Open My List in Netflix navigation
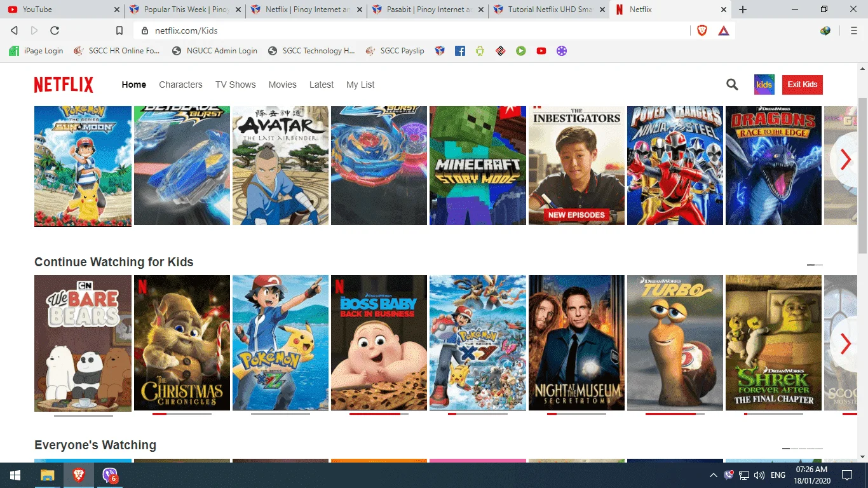Image resolution: width=868 pixels, height=488 pixels. tap(360, 85)
